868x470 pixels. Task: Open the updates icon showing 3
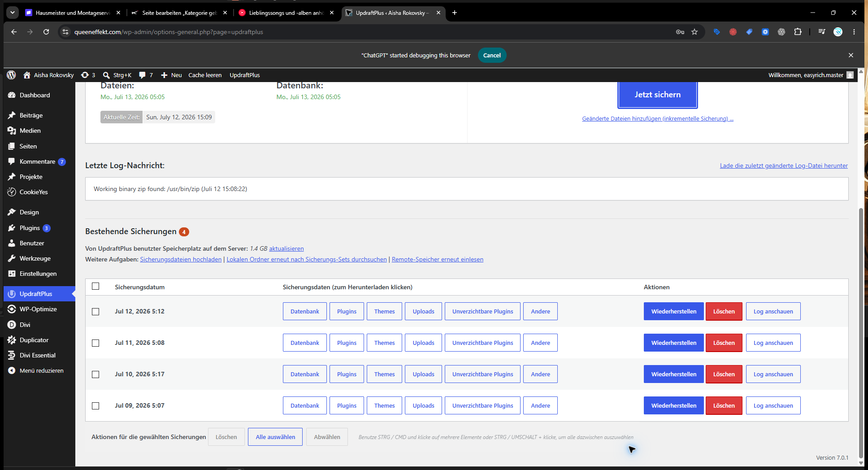pyautogui.click(x=85, y=75)
